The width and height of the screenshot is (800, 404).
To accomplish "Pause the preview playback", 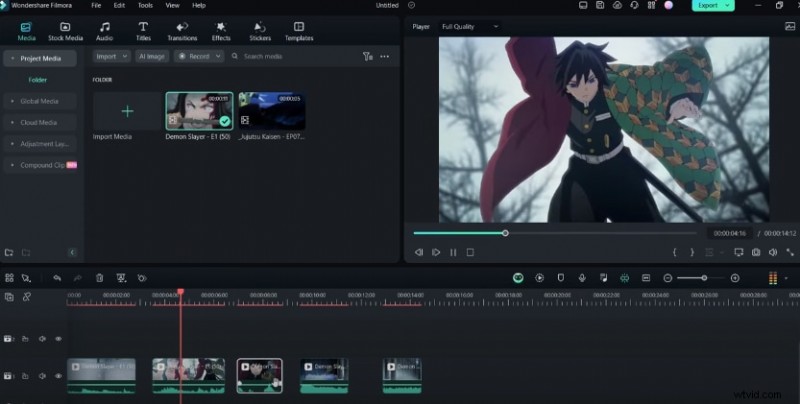I will pos(453,252).
